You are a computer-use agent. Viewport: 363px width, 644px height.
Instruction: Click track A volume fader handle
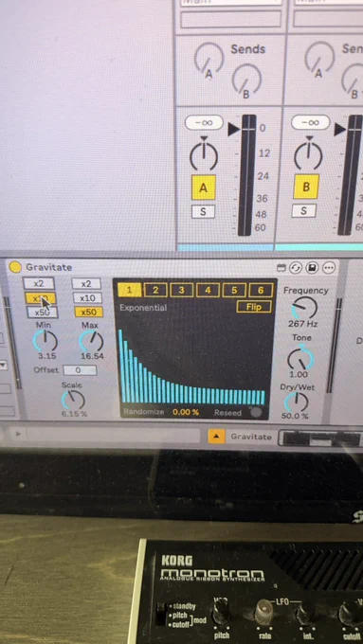click(x=234, y=130)
